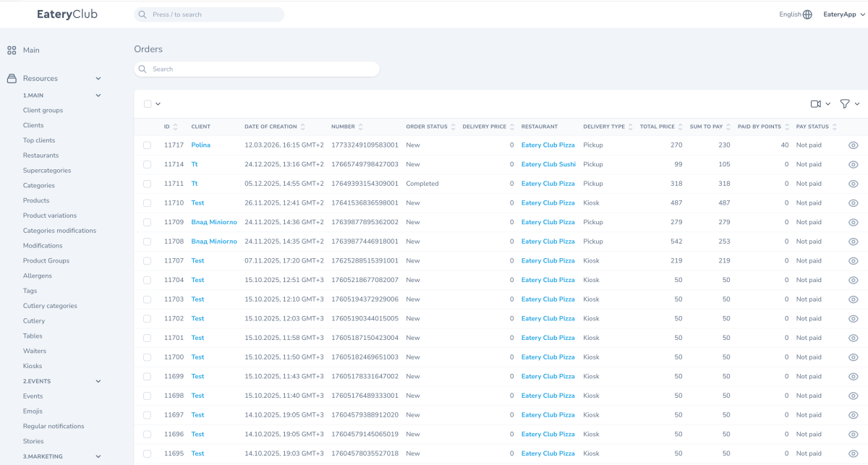Open Products sidebar item
This screenshot has width=868, height=465.
pos(36,200)
